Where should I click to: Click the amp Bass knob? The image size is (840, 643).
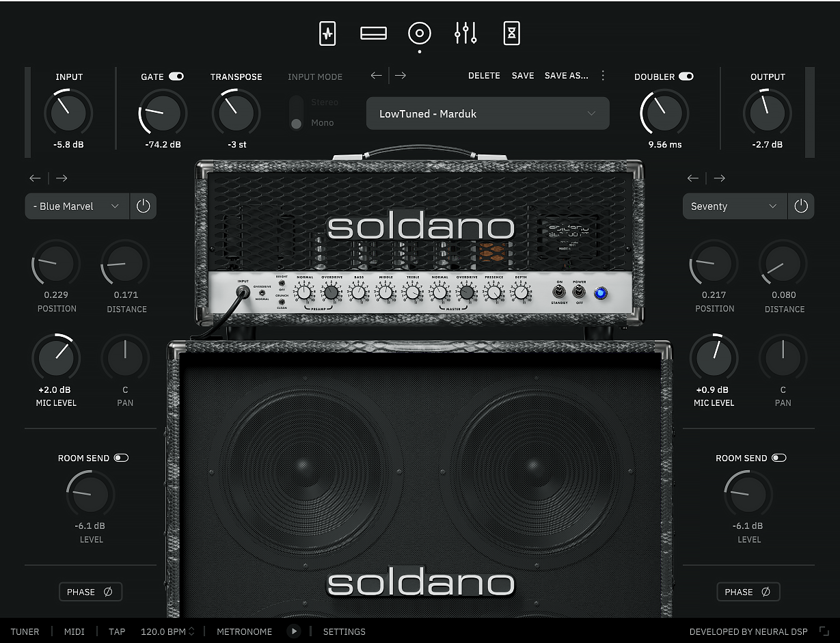pos(358,292)
